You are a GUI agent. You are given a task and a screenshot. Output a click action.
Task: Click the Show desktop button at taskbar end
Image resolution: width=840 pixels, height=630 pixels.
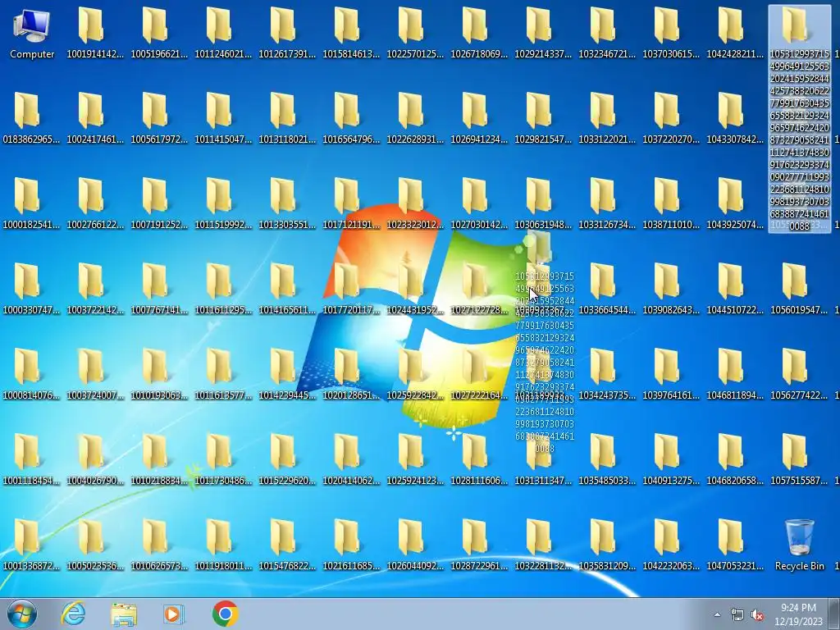(834, 614)
